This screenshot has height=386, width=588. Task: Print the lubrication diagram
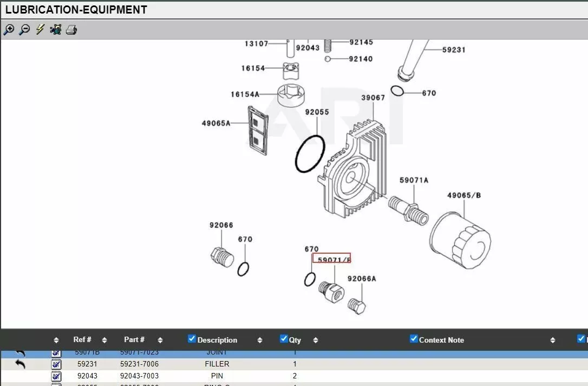point(71,30)
